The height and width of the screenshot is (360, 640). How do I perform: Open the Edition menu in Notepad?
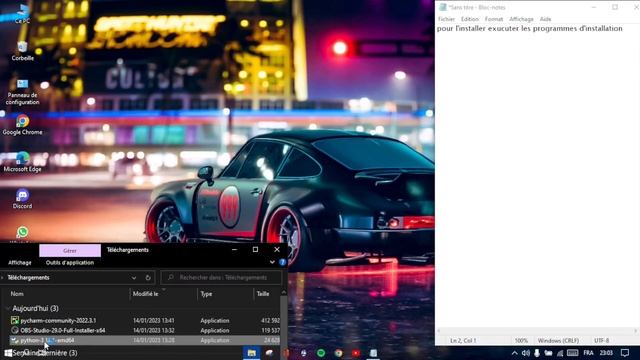click(x=469, y=19)
